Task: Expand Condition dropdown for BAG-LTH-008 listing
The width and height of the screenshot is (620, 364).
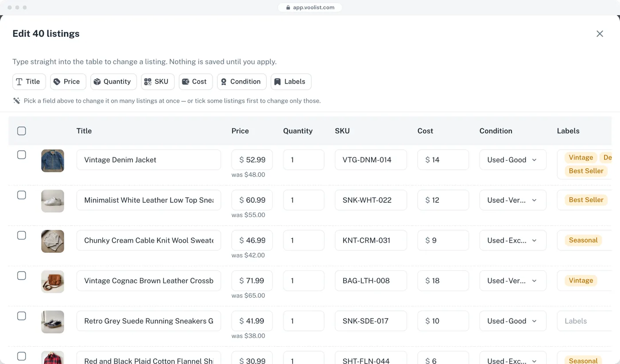Action: click(x=513, y=281)
